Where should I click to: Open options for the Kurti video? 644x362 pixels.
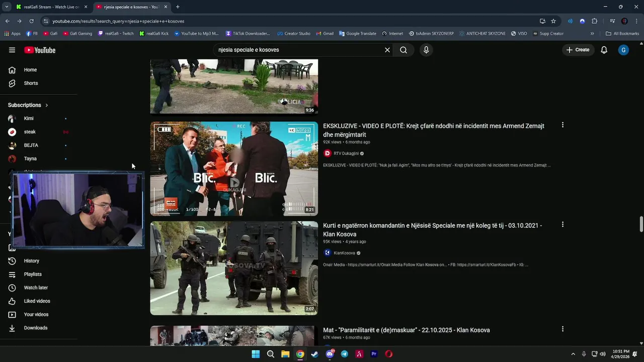coord(562,224)
